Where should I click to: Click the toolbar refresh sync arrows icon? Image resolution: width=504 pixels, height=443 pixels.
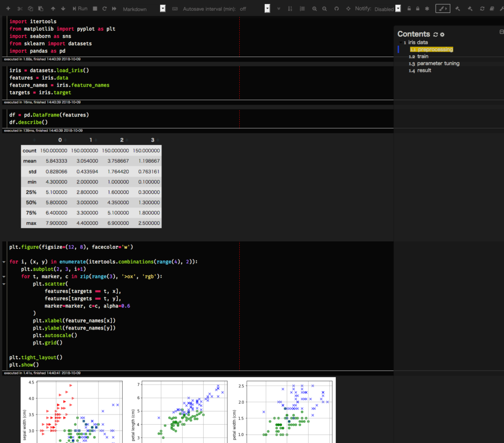pos(482,9)
